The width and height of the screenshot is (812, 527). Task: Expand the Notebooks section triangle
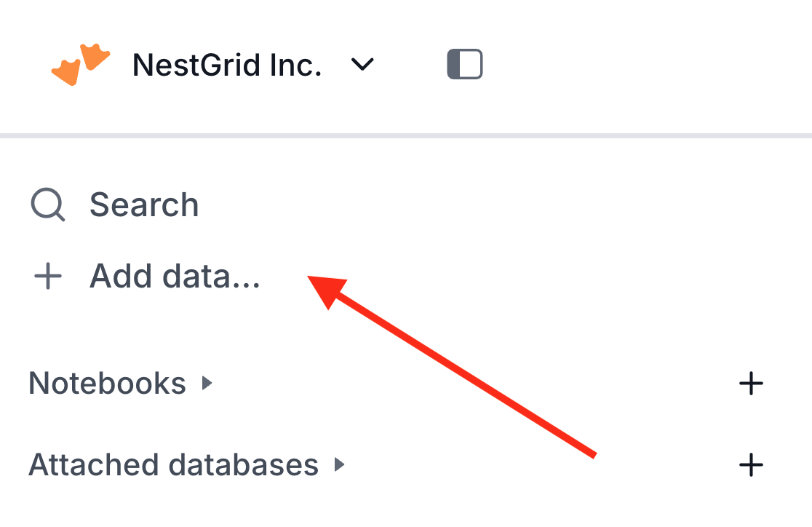point(207,383)
